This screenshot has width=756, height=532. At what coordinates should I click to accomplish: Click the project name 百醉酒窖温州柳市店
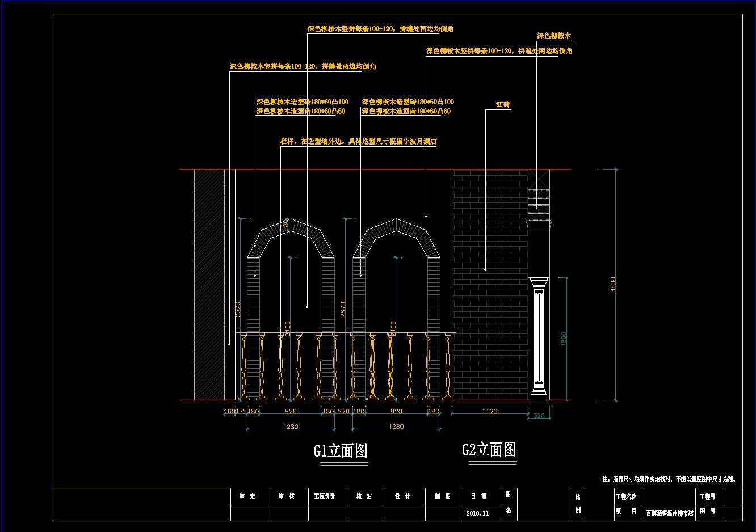pyautogui.click(x=670, y=513)
